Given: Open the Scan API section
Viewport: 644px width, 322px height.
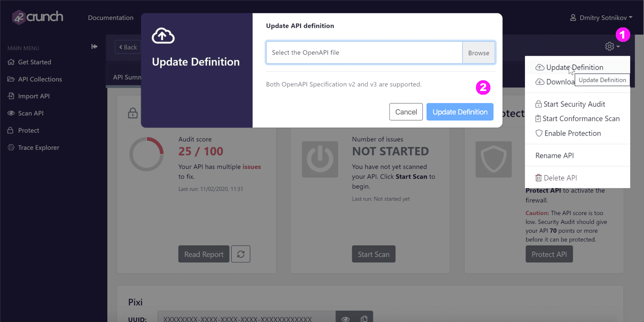Looking at the screenshot, I should point(30,113).
